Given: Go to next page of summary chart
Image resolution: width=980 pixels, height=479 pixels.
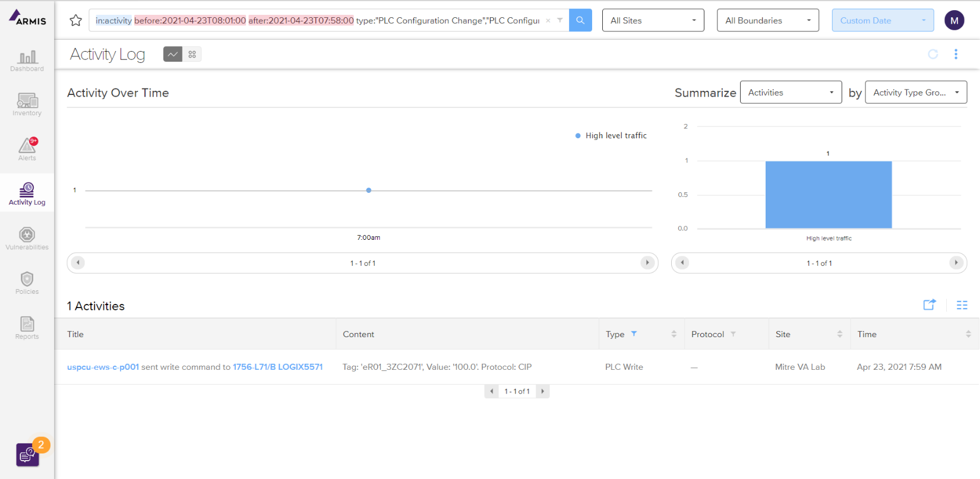Looking at the screenshot, I should [956, 262].
